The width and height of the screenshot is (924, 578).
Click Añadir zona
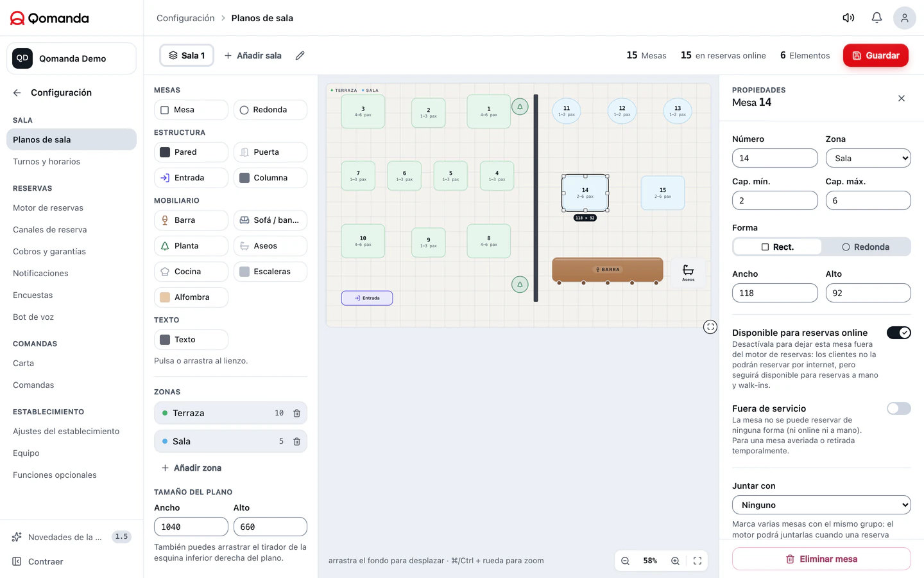191,468
